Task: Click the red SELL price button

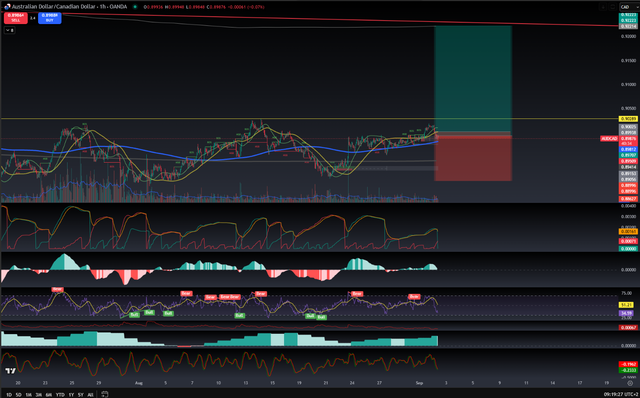Action: [x=16, y=18]
